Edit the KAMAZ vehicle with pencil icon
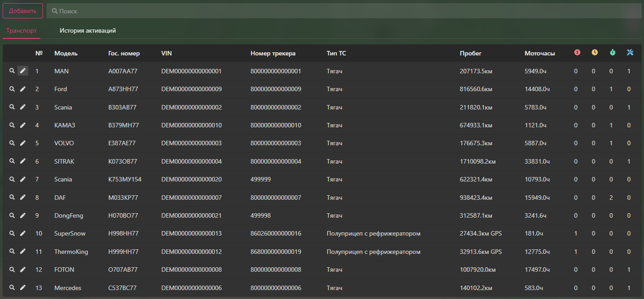Image resolution: width=644 pixels, height=299 pixels. [x=23, y=125]
